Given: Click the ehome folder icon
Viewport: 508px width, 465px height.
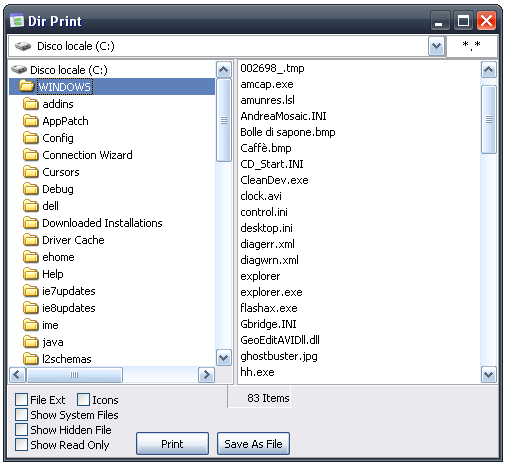Looking at the screenshot, I should (x=31, y=257).
